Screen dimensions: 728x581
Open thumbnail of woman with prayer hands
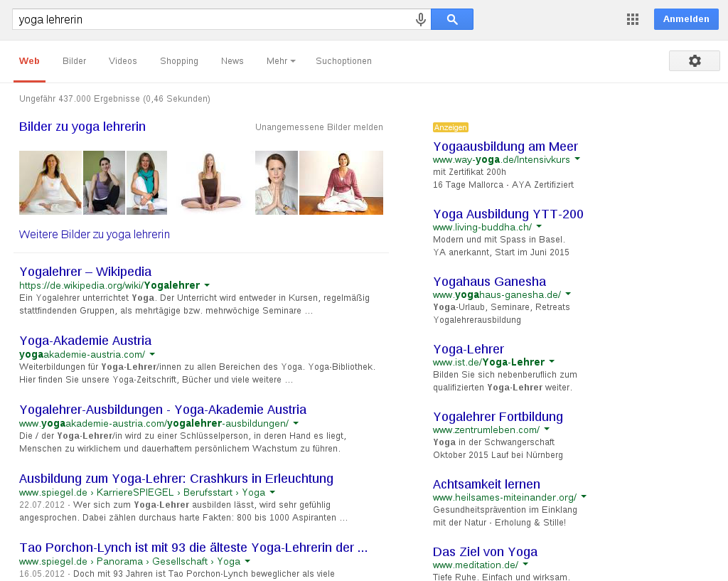(277, 183)
